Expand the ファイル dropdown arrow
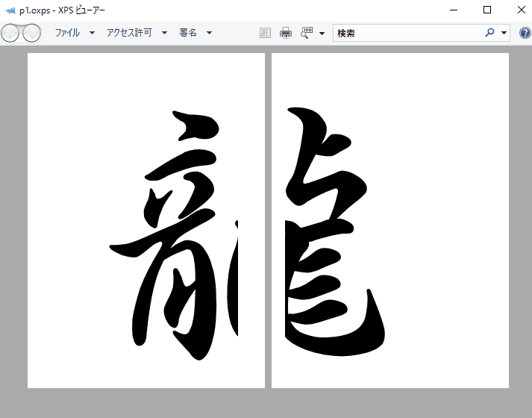The image size is (532, 418). coord(92,33)
